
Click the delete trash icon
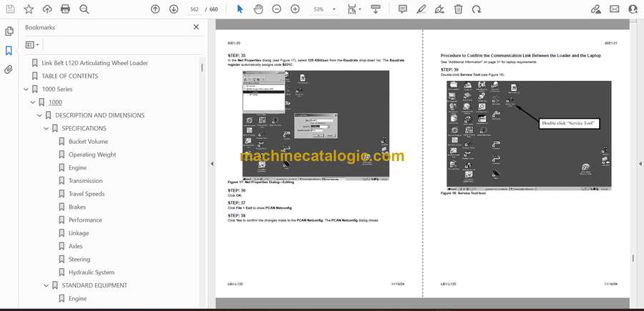pos(458,9)
